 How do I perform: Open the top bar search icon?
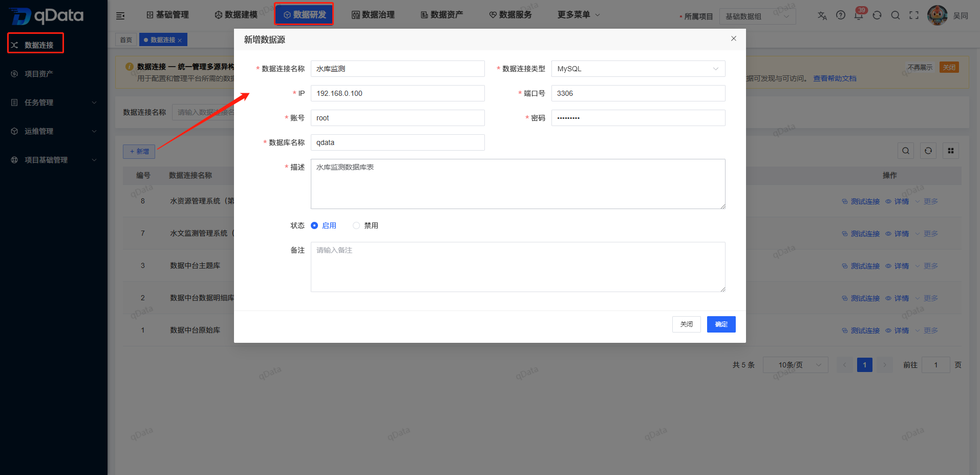896,15
